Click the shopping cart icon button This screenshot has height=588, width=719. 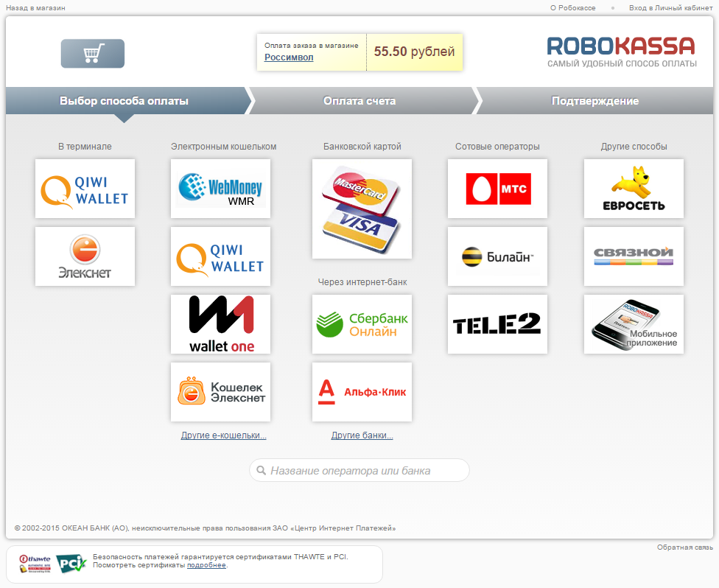click(x=93, y=54)
